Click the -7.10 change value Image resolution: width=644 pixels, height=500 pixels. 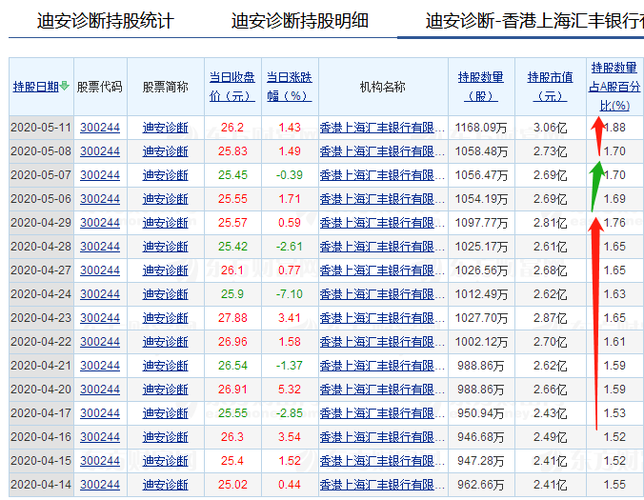tap(289, 294)
